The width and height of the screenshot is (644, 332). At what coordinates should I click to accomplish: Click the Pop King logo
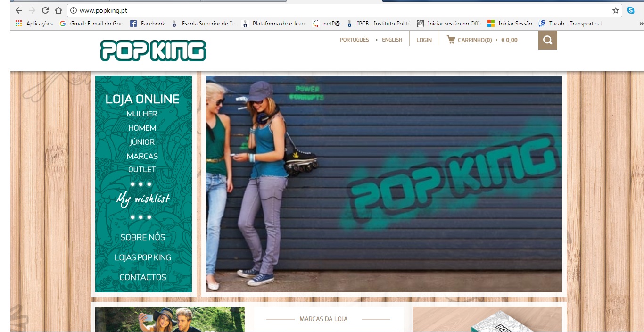[x=153, y=50]
